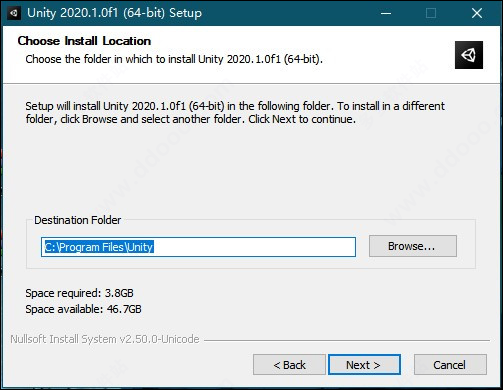Return to previous page with < Back
Image resolution: width=503 pixels, height=390 pixels.
(x=289, y=365)
